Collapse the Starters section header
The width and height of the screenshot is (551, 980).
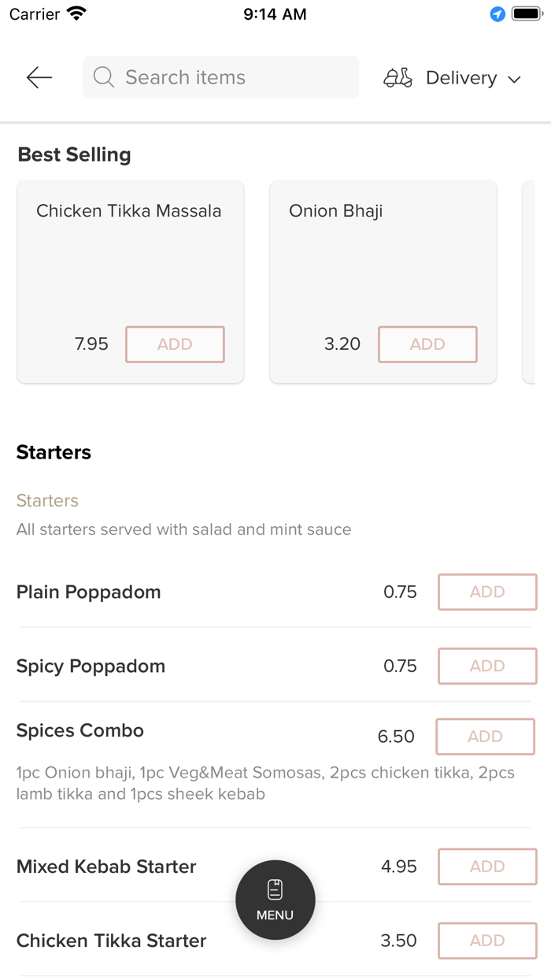[x=53, y=452]
